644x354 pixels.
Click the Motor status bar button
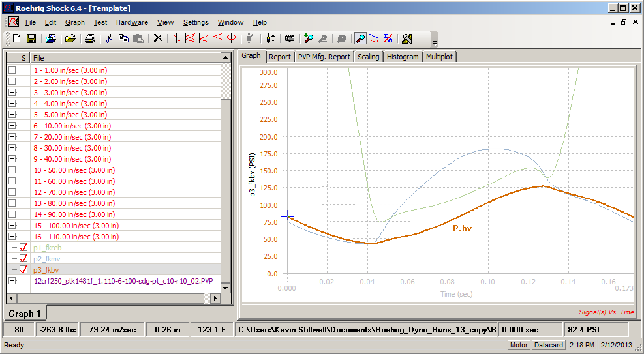[x=519, y=345]
